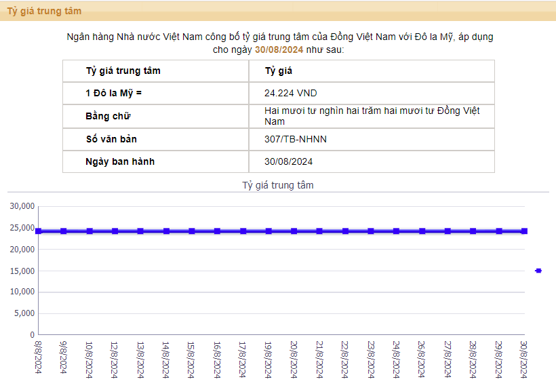Click the data point for 12/8/2024
Viewport: 556px width, 392px height.
[x=115, y=231]
